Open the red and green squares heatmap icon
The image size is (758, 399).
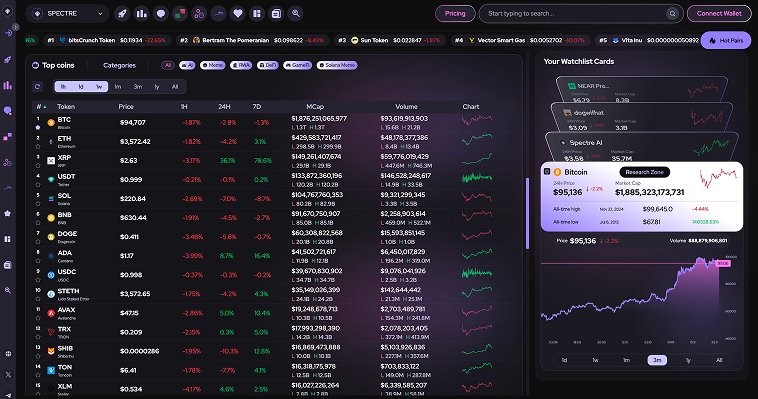tap(180, 14)
